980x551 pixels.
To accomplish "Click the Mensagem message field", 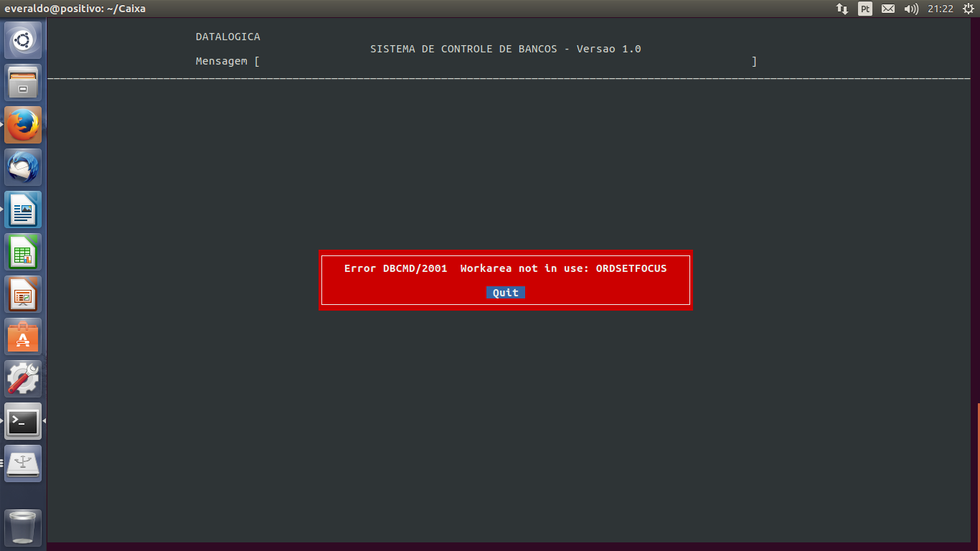I will (x=506, y=62).
